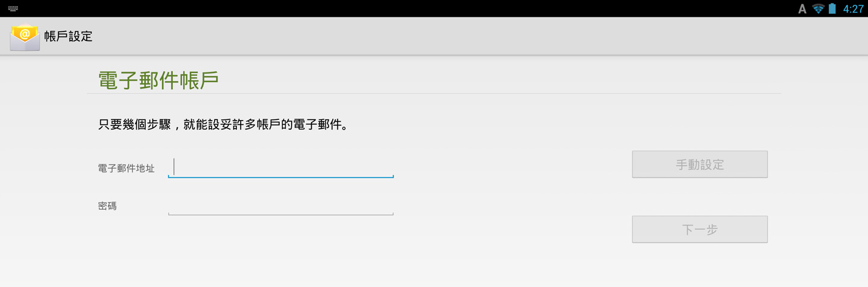Tap the empty black status bar center
The height and width of the screenshot is (287, 868).
click(422, 8)
